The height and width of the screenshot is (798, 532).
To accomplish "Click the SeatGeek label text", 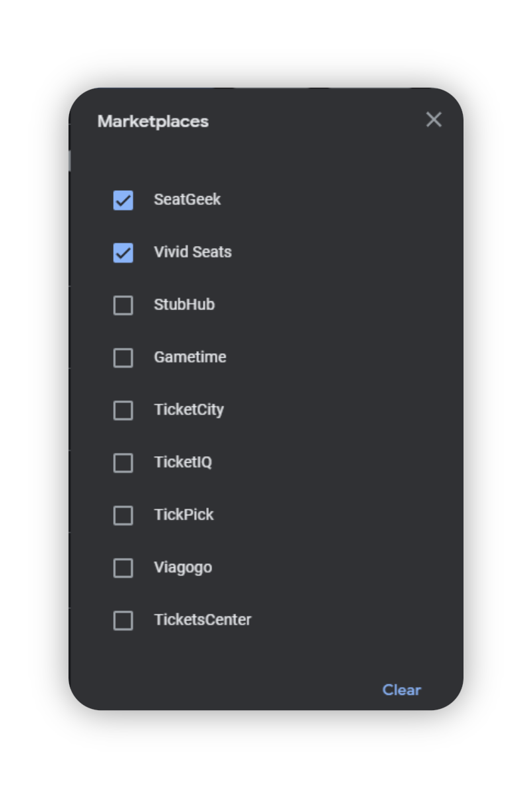I will pyautogui.click(x=188, y=199).
